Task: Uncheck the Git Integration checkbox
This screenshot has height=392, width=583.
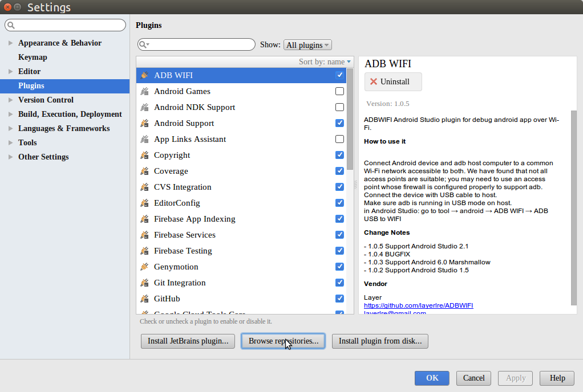Action: click(339, 283)
